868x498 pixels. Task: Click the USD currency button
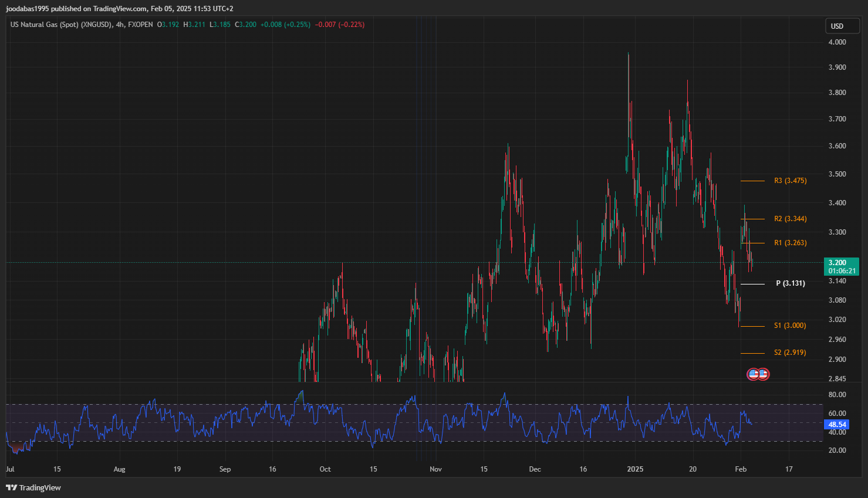842,26
